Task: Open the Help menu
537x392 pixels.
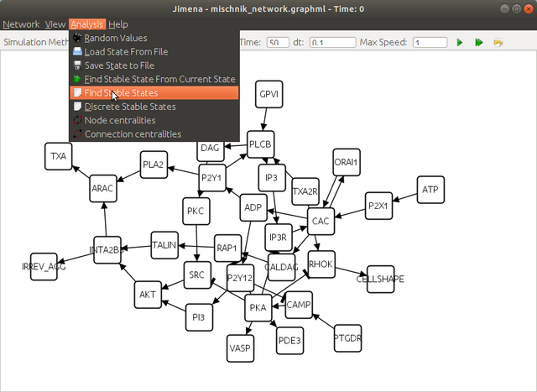Action: tap(118, 24)
